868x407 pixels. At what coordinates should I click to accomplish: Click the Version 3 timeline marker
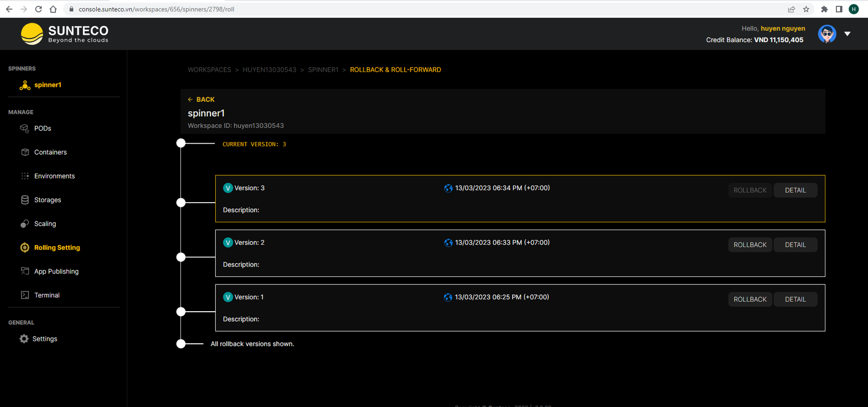pos(181,203)
